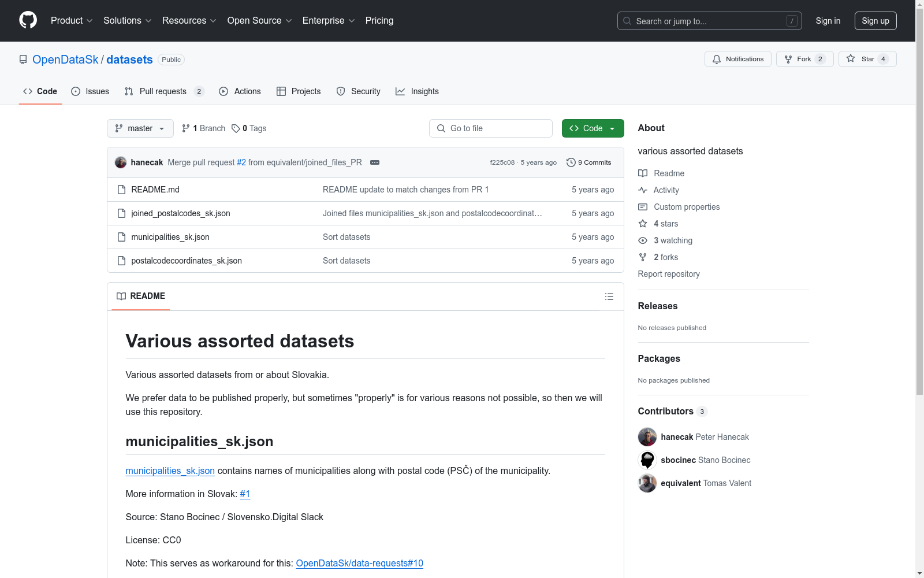
Task: Click the repository icon before OpenDataSk
Action: [x=23, y=60]
